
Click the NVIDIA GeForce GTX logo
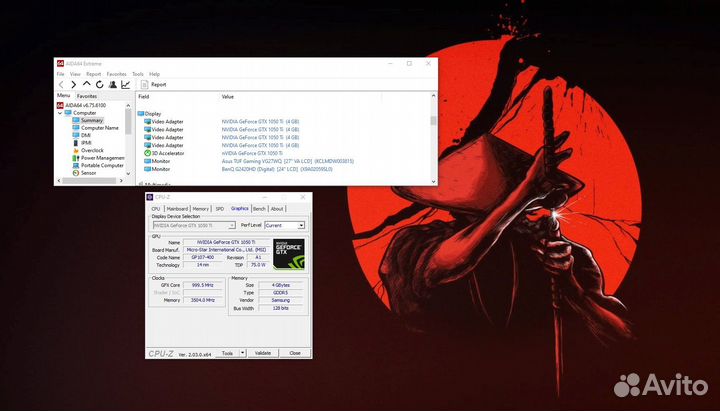pos(288,252)
